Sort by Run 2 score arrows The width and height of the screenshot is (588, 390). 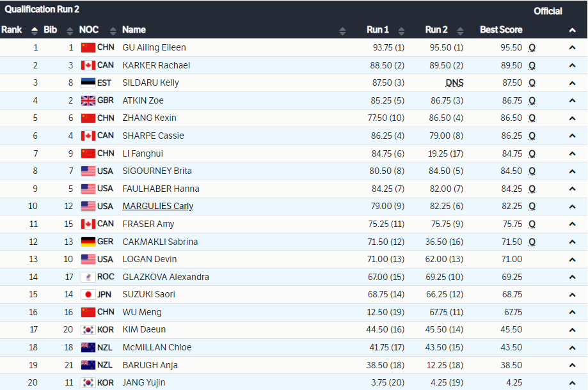460,30
